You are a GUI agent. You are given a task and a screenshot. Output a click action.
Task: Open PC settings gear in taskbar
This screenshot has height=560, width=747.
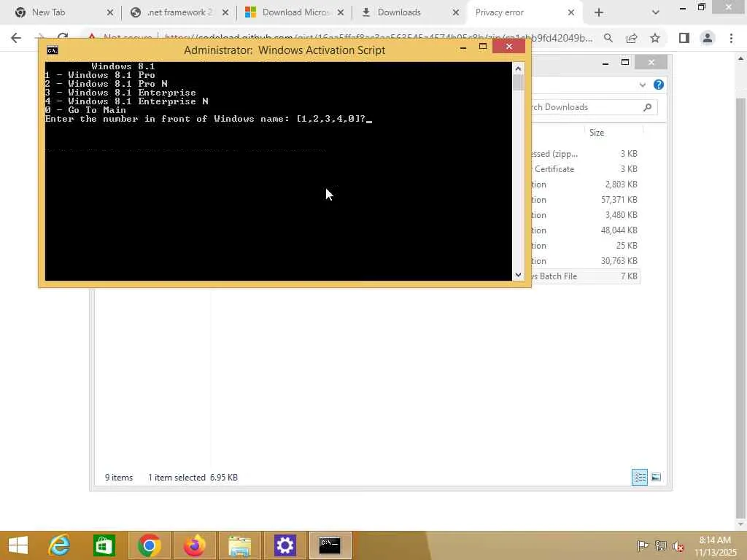(285, 545)
